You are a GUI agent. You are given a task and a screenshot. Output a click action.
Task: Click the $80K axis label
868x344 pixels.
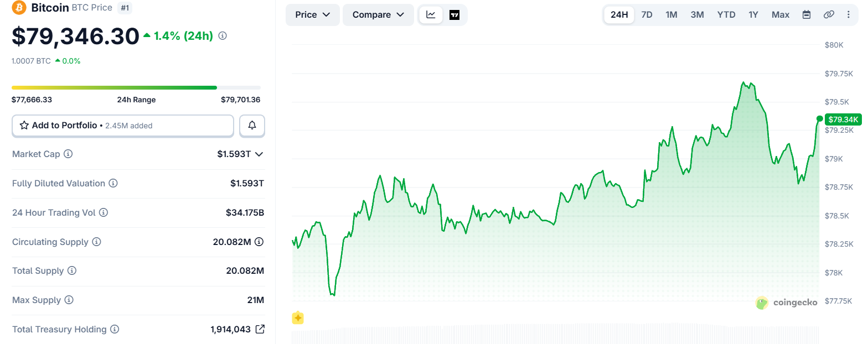coord(834,45)
